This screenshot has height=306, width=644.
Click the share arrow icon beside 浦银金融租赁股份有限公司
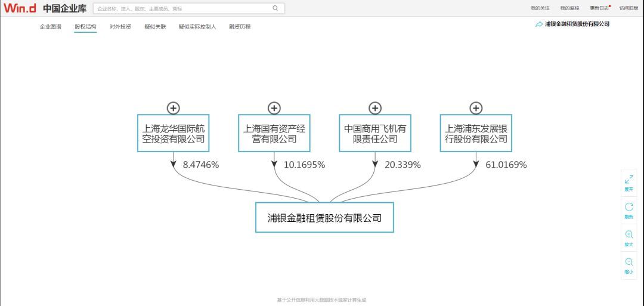[x=539, y=24]
